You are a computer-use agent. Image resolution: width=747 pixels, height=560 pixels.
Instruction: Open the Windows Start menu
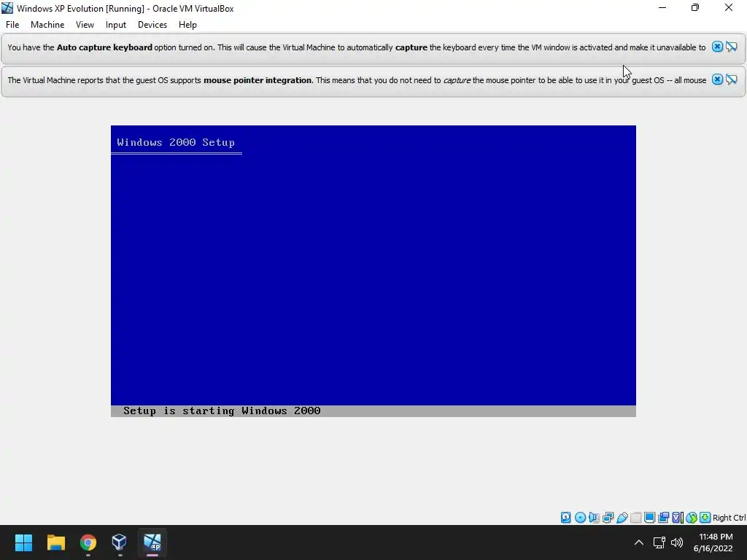[23, 542]
